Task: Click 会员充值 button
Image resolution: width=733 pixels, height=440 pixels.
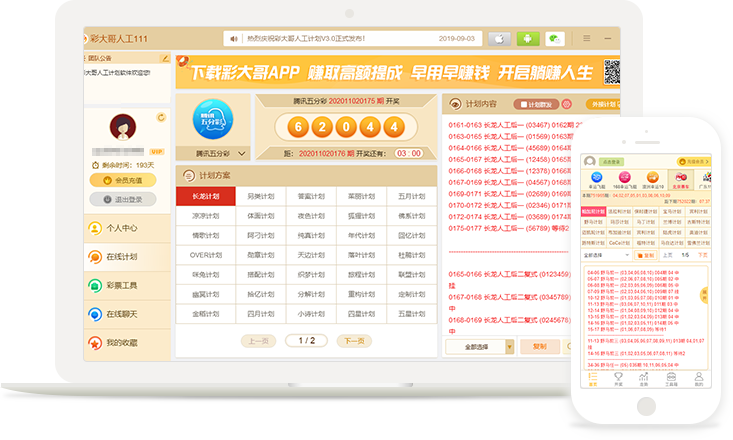Action: tap(123, 180)
